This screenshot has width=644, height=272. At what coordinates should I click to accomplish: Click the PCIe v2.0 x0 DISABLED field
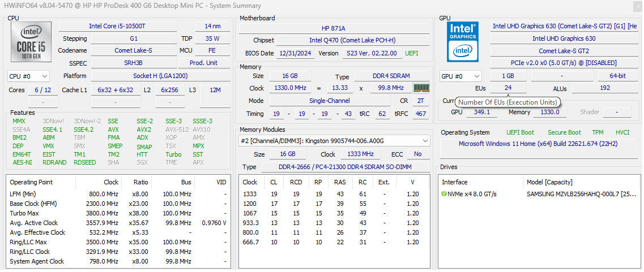(564, 63)
